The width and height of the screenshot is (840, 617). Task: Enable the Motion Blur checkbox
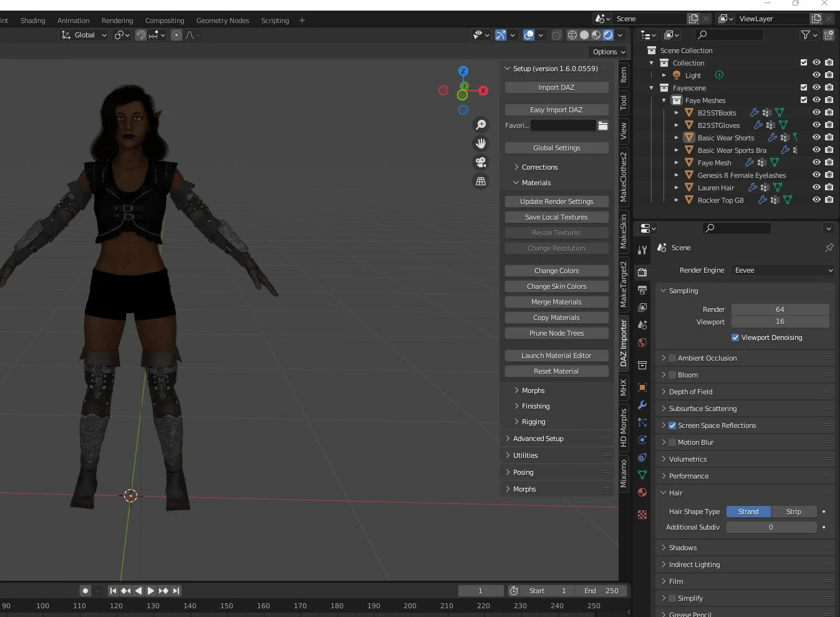tap(672, 442)
